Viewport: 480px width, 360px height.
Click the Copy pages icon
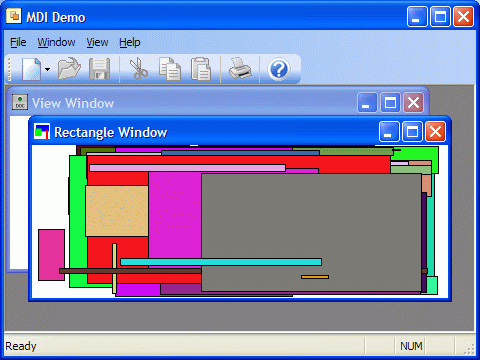pos(170,69)
